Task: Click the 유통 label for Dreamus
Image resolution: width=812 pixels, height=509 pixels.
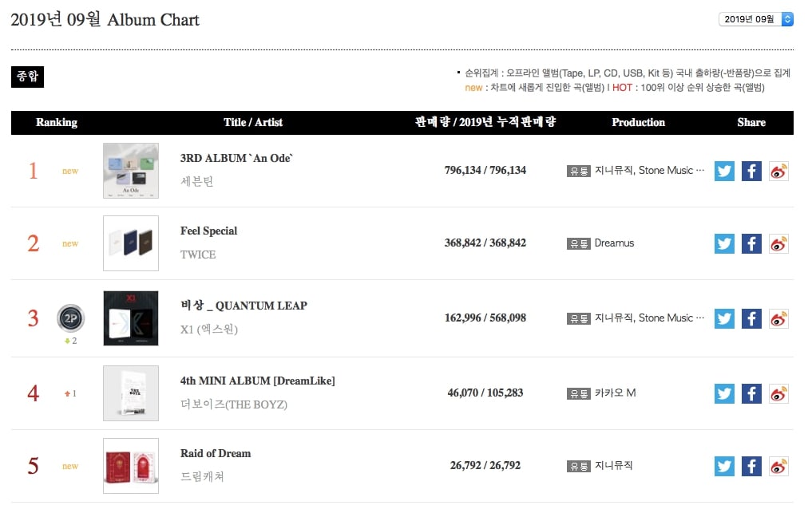Action: 578,243
